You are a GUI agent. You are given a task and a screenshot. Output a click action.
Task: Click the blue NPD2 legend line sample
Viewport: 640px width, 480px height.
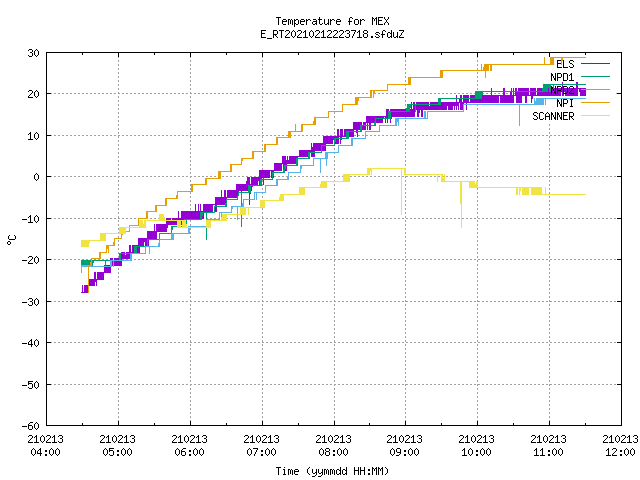pyautogui.click(x=595, y=89)
